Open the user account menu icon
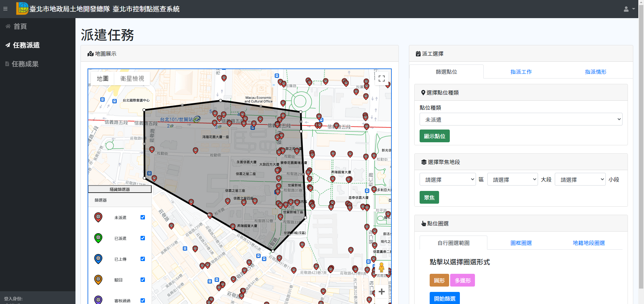 click(x=629, y=9)
